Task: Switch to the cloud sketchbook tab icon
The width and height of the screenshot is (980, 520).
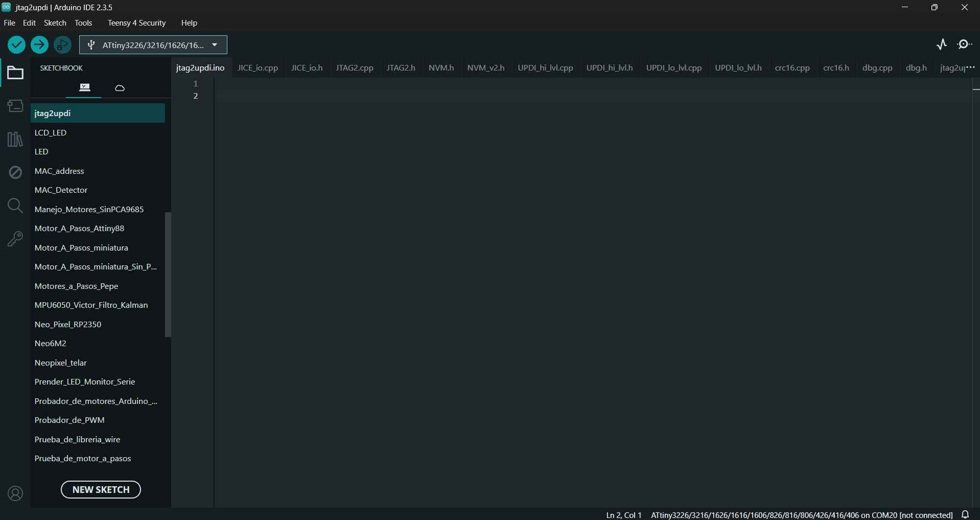Action: [x=120, y=88]
